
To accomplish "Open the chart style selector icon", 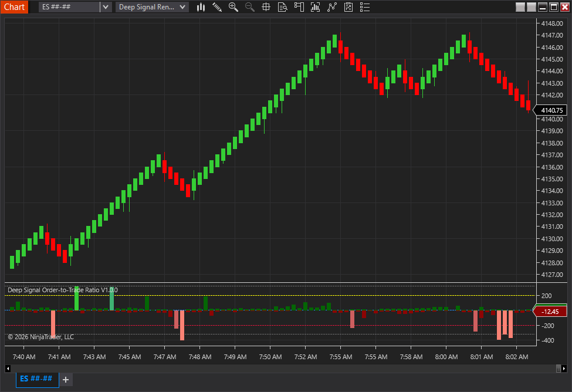I will point(201,7).
